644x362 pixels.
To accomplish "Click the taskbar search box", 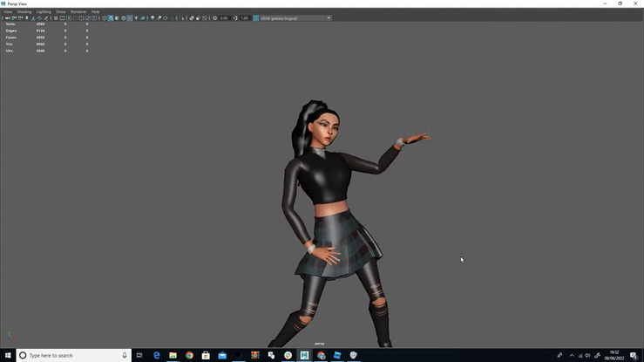I will click(74, 355).
